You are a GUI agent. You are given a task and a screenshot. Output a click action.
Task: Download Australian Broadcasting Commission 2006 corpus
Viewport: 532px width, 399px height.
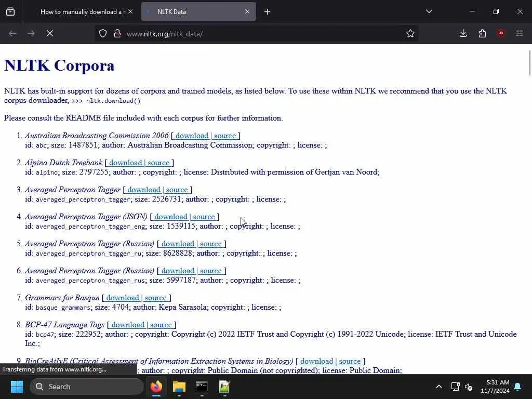192,136
